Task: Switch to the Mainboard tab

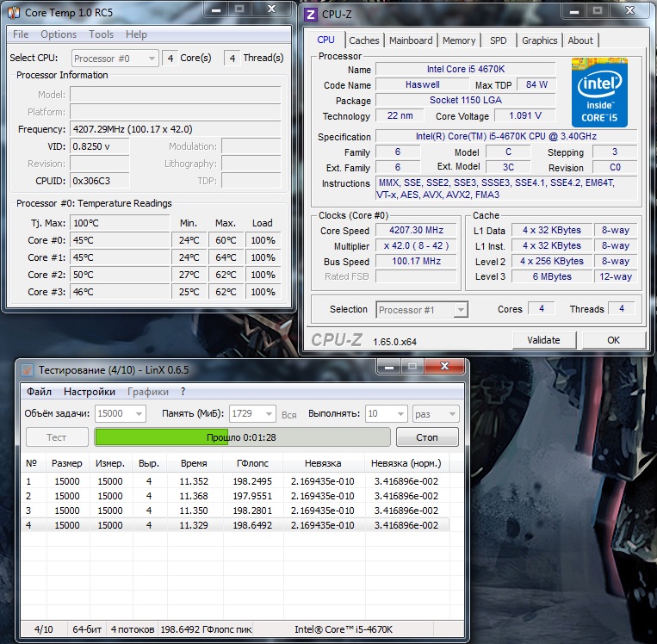Action: (x=411, y=40)
